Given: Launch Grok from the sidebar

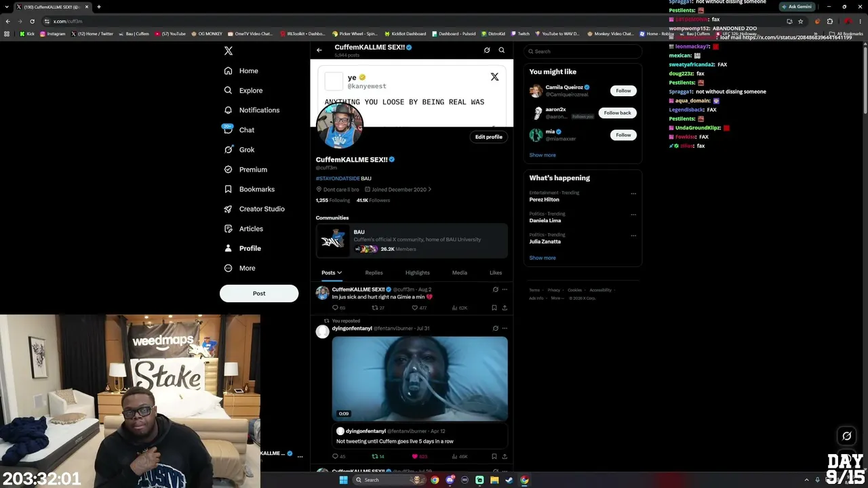Looking at the screenshot, I should pos(239,150).
